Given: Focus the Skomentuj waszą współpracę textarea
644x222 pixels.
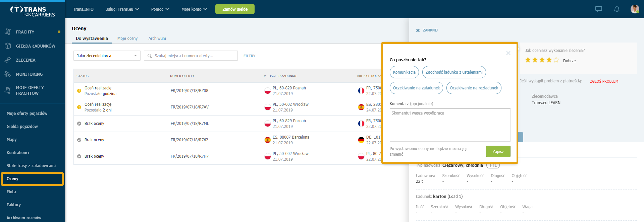Looking at the screenshot, I should click(450, 125).
